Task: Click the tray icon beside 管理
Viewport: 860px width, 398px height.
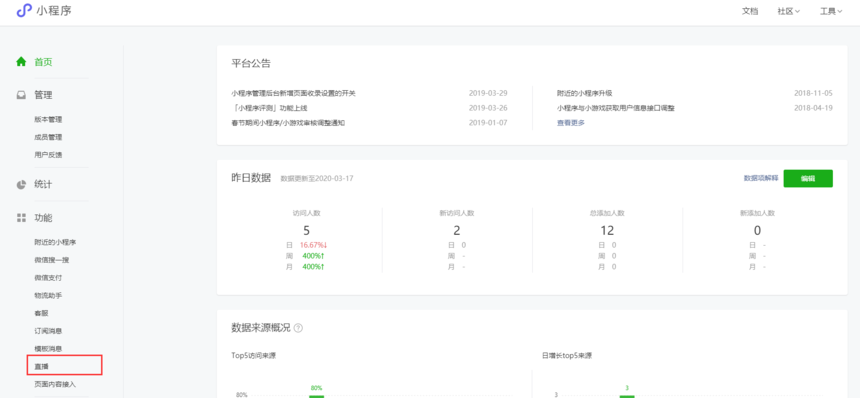Action: 21,95
